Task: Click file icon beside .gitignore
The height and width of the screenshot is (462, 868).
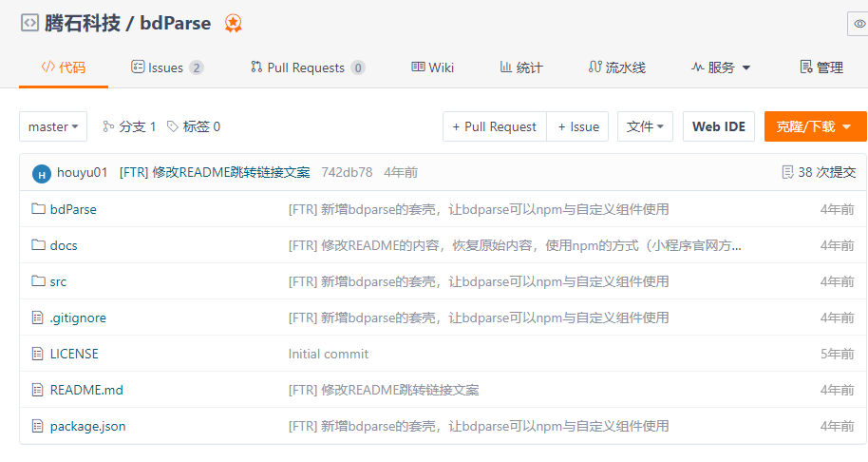Action: [37, 318]
